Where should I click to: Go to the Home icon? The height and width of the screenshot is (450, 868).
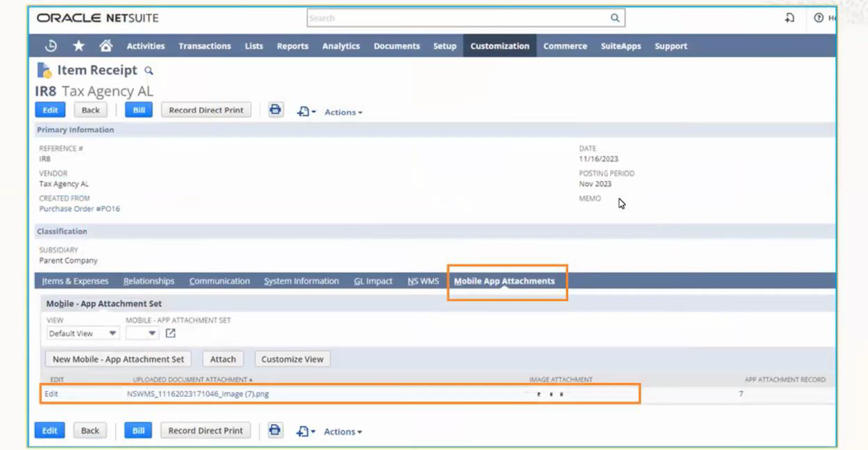[x=106, y=46]
